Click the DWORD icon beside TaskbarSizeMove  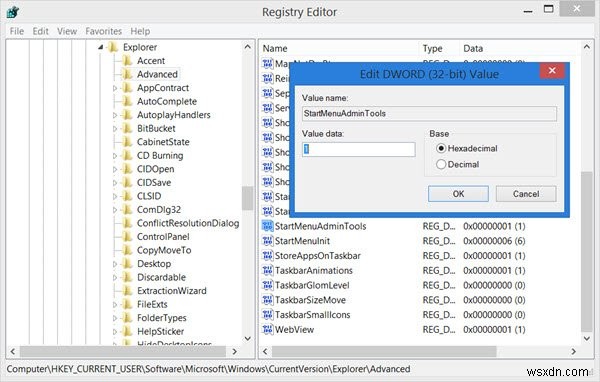(267, 300)
